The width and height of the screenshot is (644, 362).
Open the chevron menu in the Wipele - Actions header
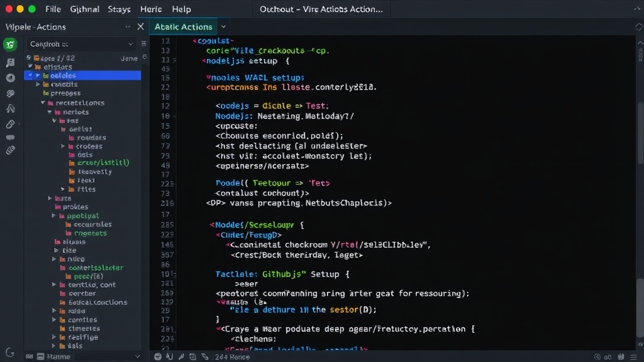pos(128,26)
